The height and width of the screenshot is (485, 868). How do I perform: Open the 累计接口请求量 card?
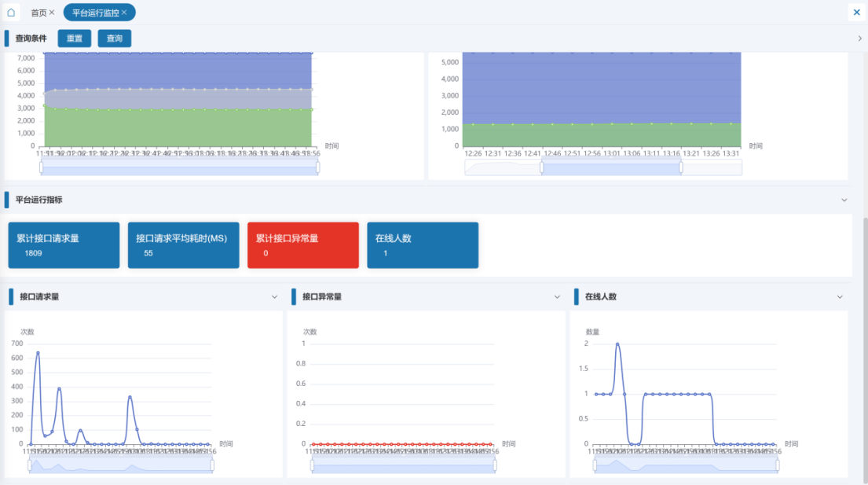pos(64,245)
